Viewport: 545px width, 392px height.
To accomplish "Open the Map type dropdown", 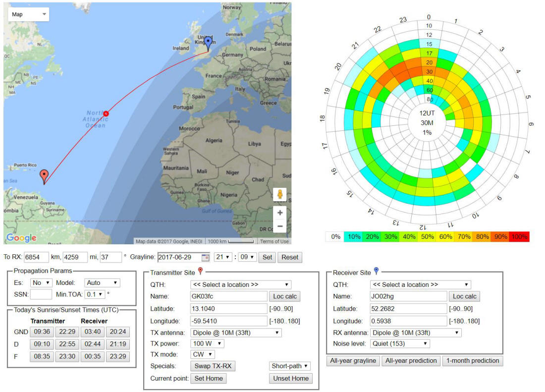I will (x=29, y=14).
